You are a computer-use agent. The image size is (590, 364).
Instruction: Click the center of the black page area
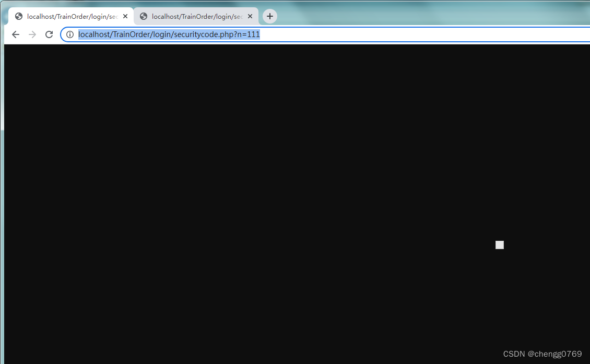(297, 204)
